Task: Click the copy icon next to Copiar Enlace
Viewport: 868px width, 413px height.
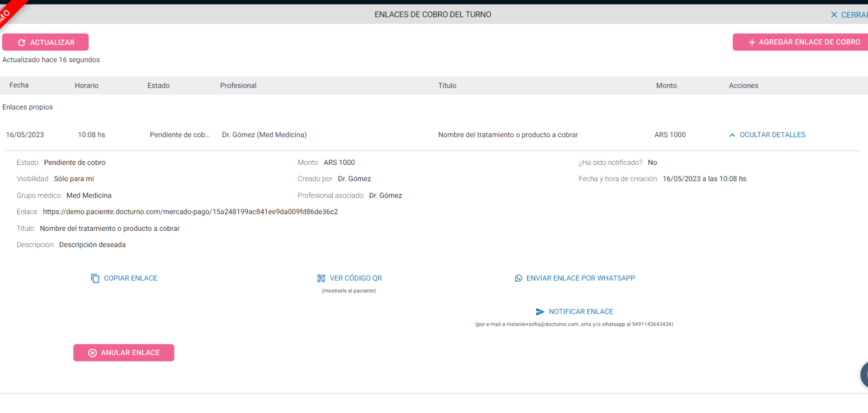Action: coord(95,278)
